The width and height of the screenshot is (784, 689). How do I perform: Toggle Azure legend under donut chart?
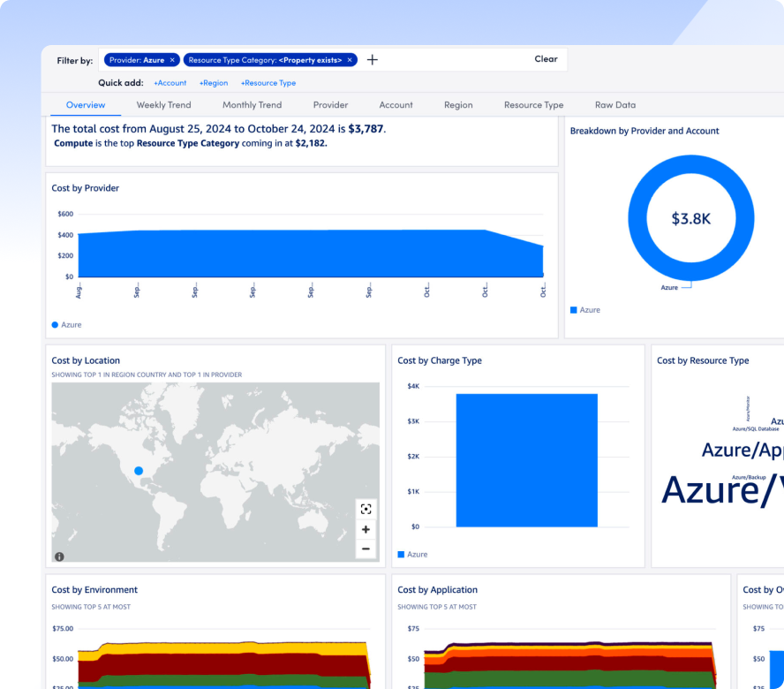coord(585,310)
